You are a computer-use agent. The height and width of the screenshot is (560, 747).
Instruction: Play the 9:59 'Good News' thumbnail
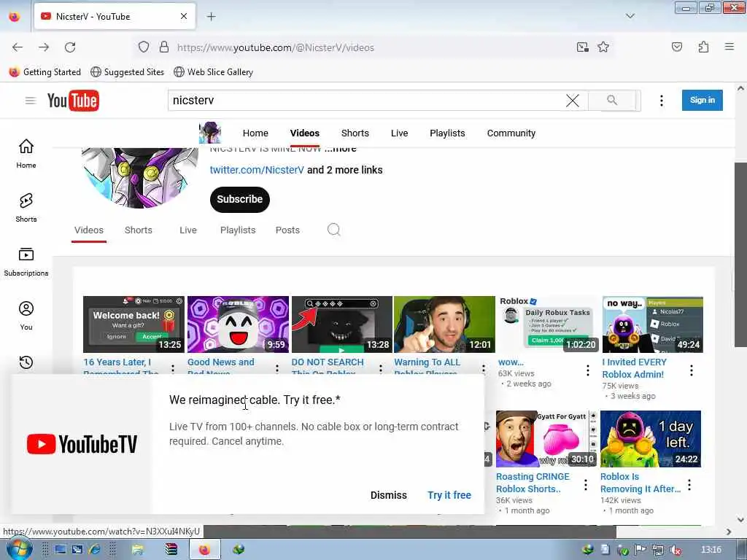pyautogui.click(x=239, y=324)
